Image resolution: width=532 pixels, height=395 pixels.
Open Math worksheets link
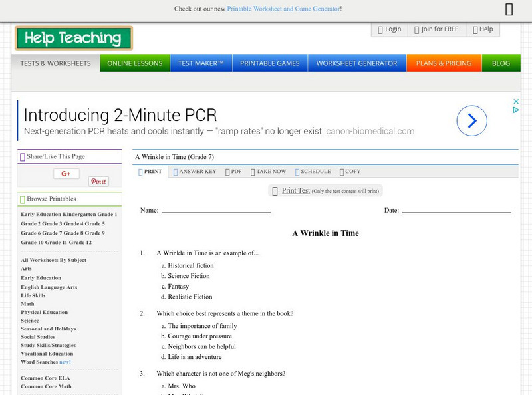coord(27,304)
